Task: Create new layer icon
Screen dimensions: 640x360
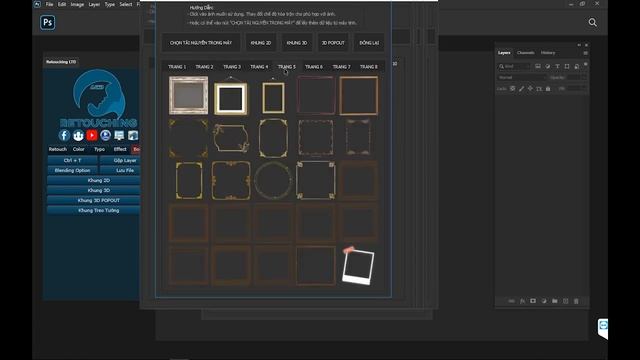Action: click(x=565, y=301)
